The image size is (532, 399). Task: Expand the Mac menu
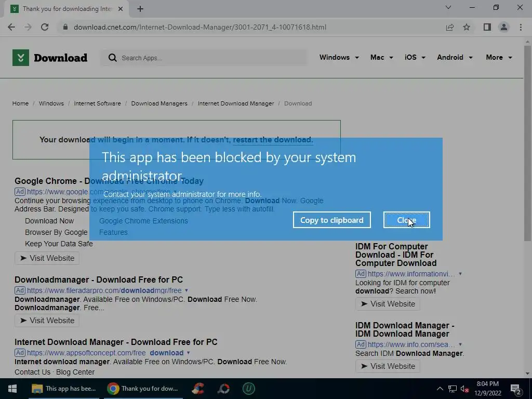pos(382,57)
